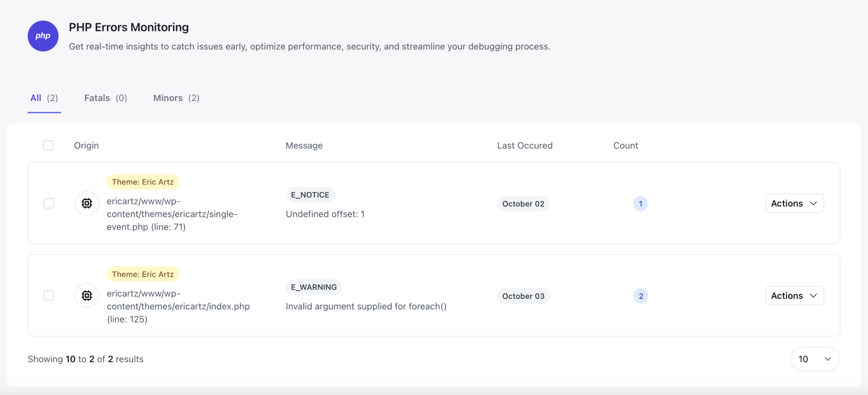The image size is (868, 395).
Task: Select the checkbox for the E_NOTICE error row
Action: click(x=49, y=203)
